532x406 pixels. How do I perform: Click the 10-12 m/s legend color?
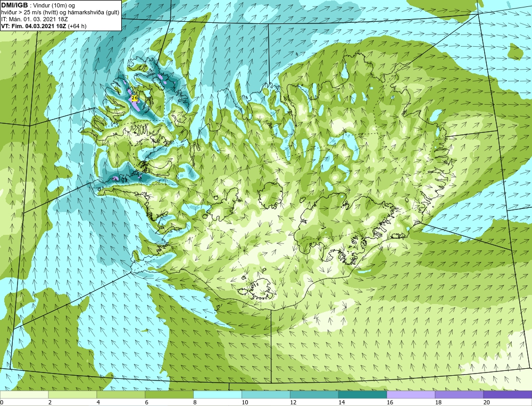(265, 395)
